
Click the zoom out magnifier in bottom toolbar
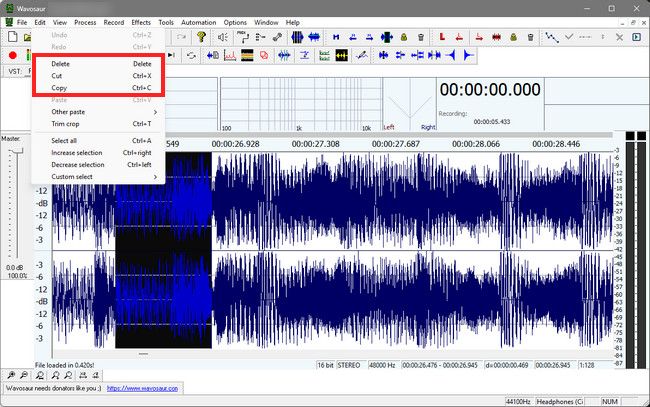[x=24, y=376]
